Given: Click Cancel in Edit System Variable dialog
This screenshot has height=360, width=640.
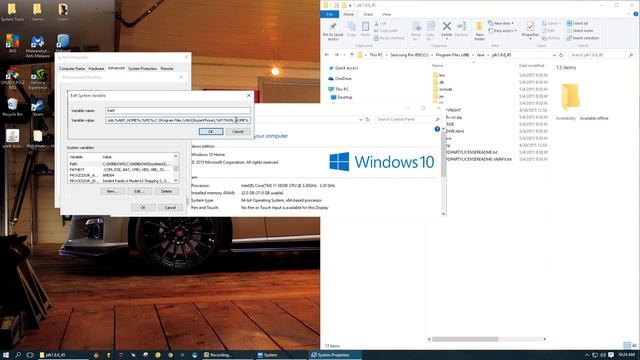Looking at the screenshot, I should point(238,131).
